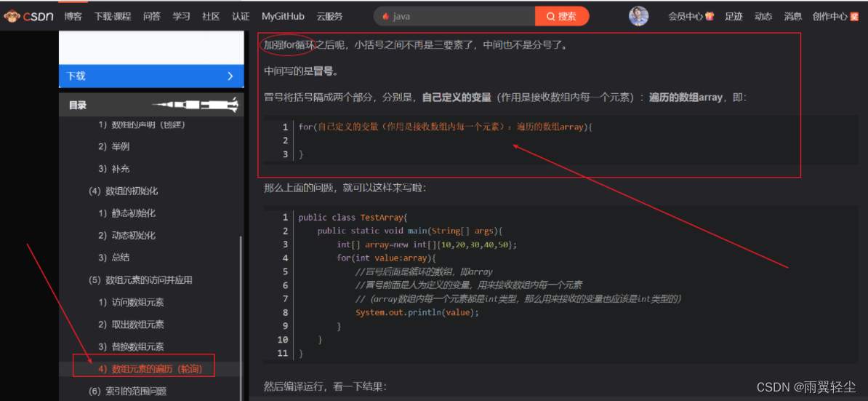Open the 认证 nav item
This screenshot has width=868, height=401.
point(241,16)
